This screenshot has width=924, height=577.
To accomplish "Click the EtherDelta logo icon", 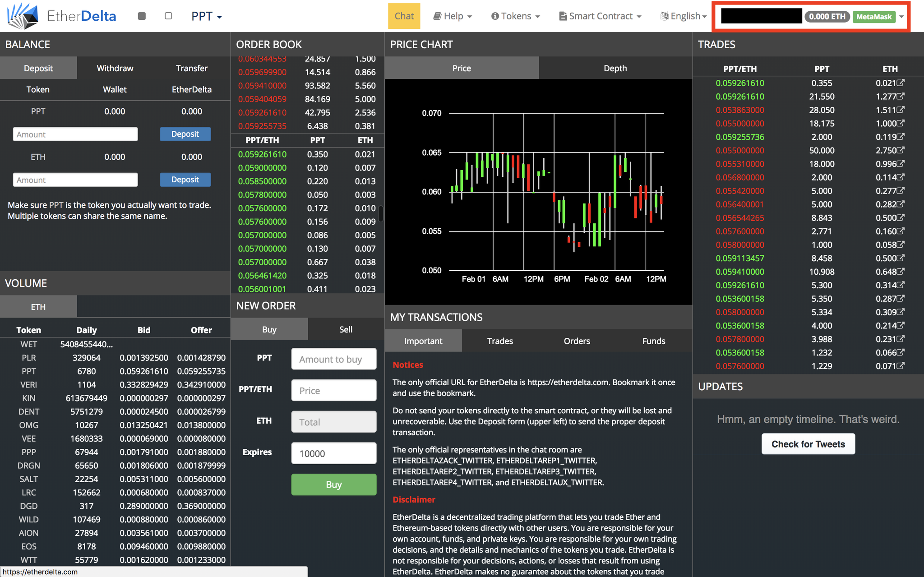I will [x=23, y=16].
